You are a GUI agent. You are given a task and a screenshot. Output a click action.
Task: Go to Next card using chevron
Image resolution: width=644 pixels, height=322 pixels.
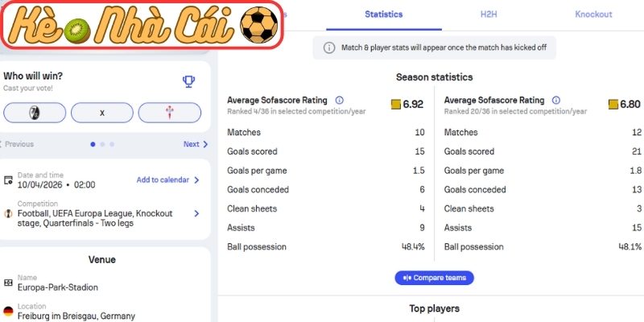204,145
